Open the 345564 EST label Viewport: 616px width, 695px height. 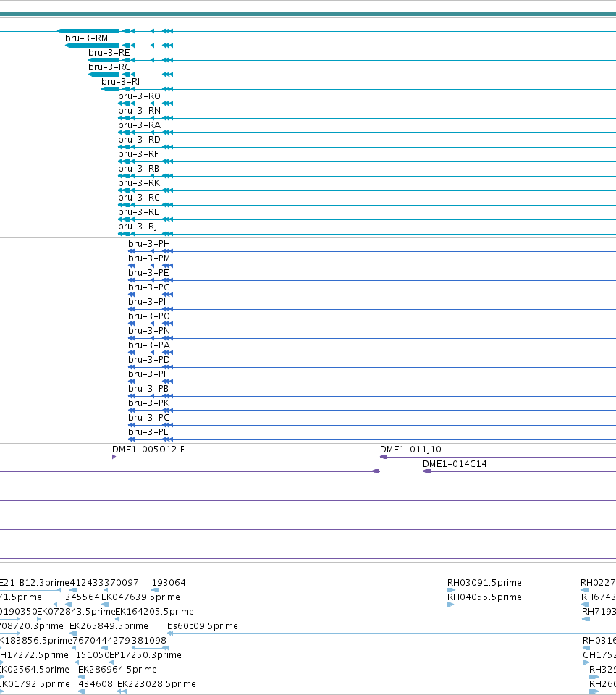(x=83, y=597)
